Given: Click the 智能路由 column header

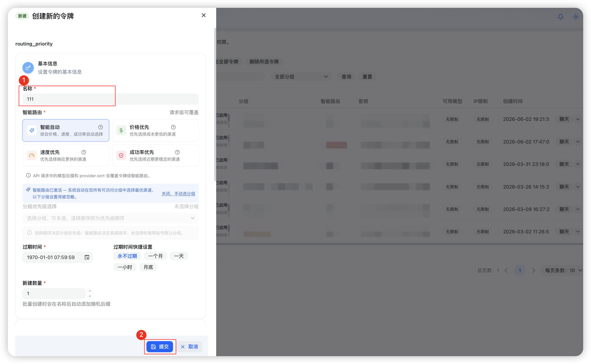Looking at the screenshot, I should tap(330, 101).
